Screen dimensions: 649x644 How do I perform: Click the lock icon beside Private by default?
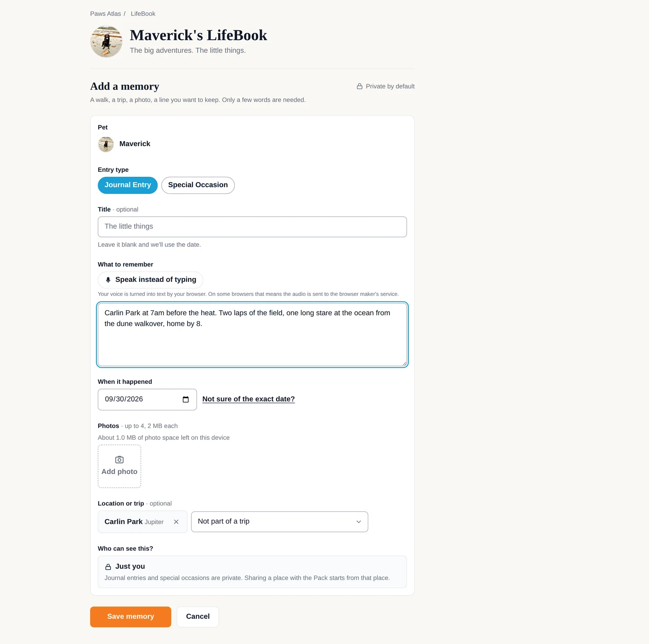[x=360, y=86]
